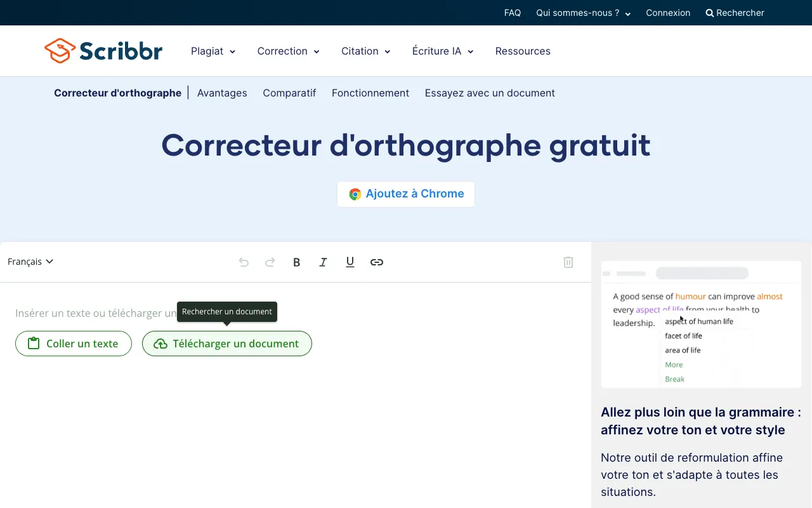Image resolution: width=812 pixels, height=508 pixels.
Task: Click the redo arrow icon
Action: tap(270, 262)
